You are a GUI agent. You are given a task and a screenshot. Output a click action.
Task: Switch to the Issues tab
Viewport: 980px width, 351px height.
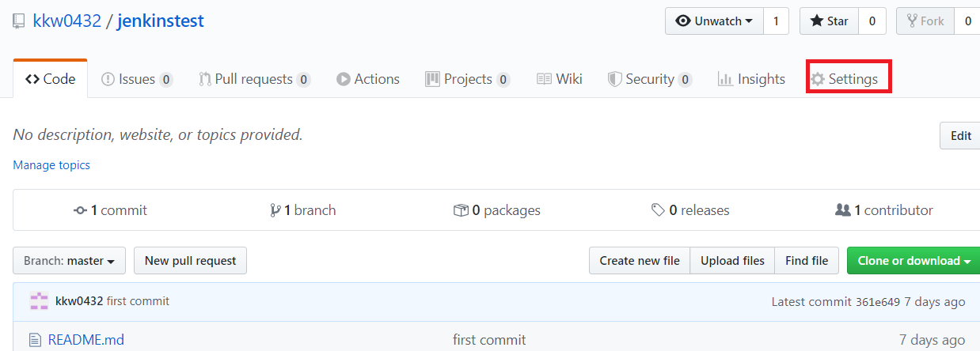[x=136, y=79]
